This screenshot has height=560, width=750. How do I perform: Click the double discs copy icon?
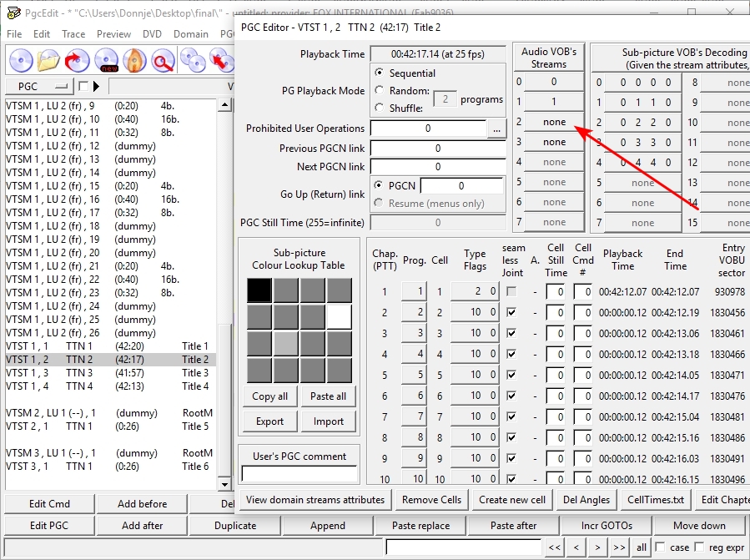click(x=193, y=60)
